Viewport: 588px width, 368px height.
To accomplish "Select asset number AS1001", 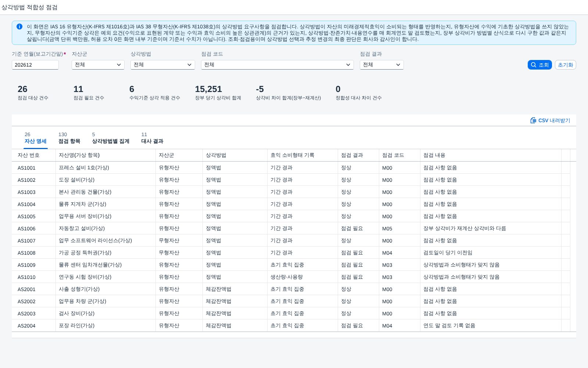I will (26, 168).
